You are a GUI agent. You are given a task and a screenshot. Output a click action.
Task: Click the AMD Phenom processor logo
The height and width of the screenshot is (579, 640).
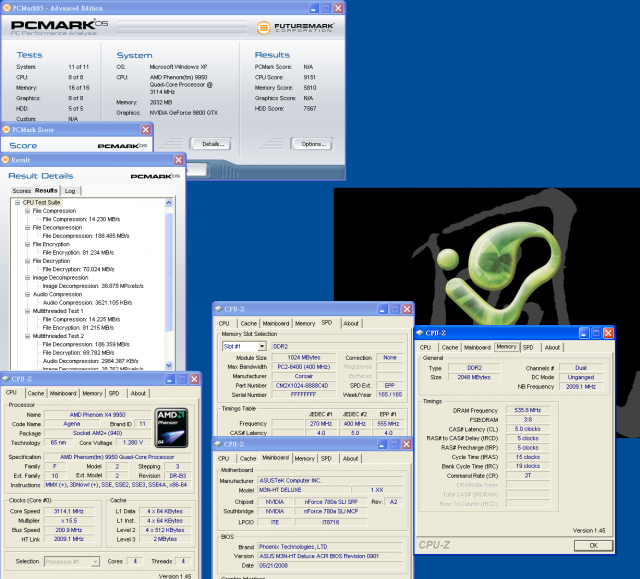(172, 428)
